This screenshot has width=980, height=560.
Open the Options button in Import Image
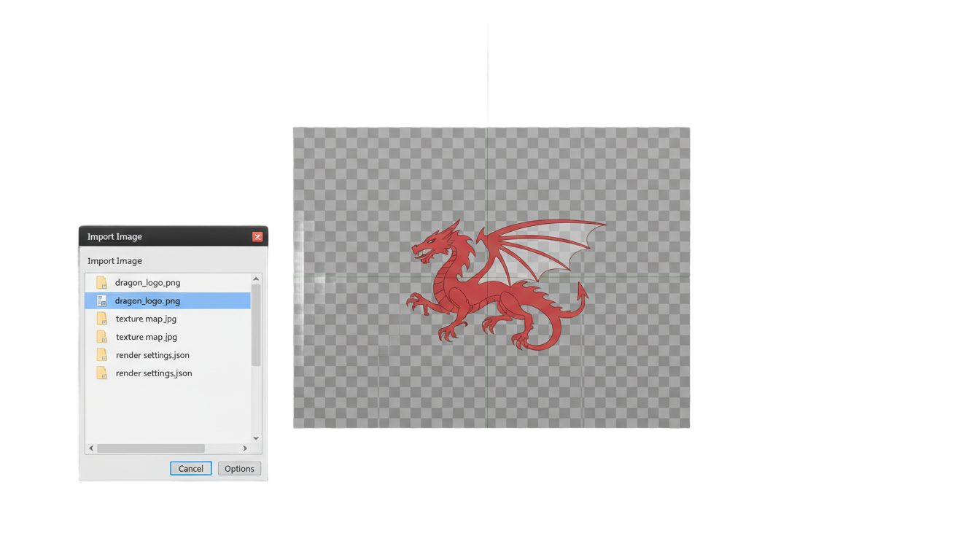point(239,468)
